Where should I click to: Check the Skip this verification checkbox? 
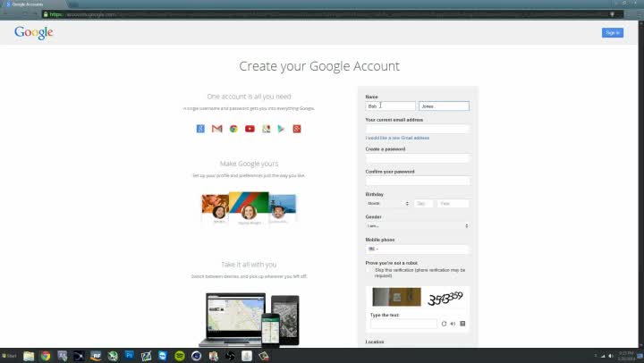tap(369, 270)
